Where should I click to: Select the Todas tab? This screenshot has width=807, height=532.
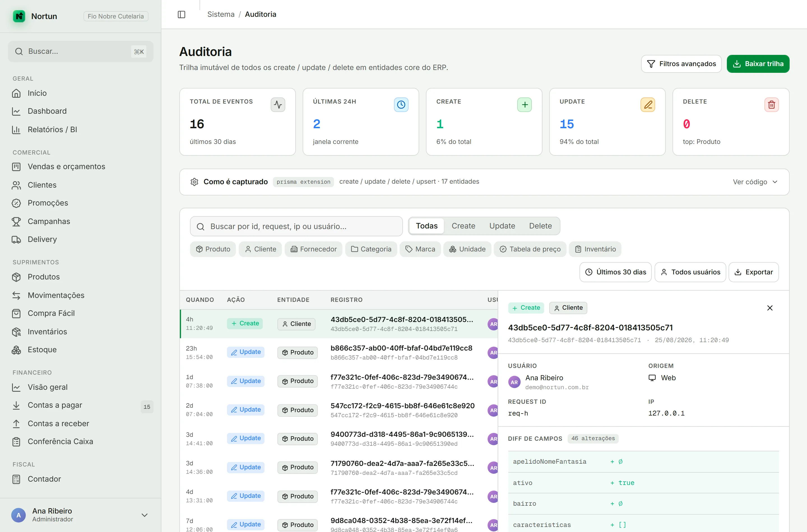coord(427,226)
